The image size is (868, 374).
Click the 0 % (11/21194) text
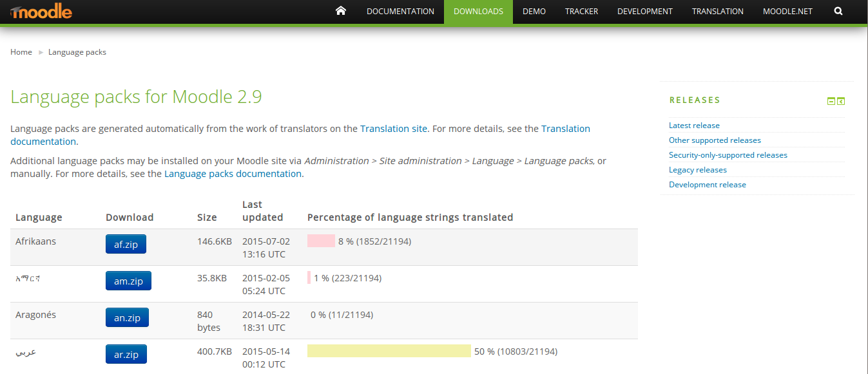click(x=342, y=315)
